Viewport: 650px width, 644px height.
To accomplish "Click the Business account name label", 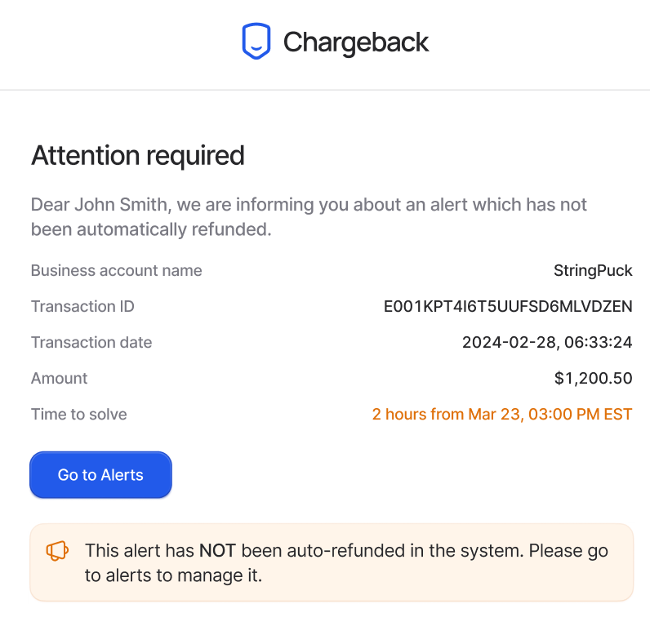I will pos(117,271).
